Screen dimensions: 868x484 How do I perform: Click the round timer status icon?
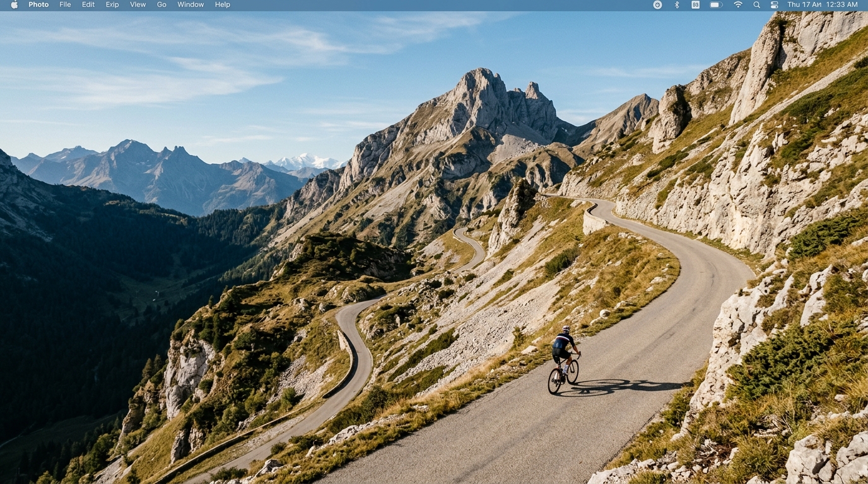click(x=657, y=4)
